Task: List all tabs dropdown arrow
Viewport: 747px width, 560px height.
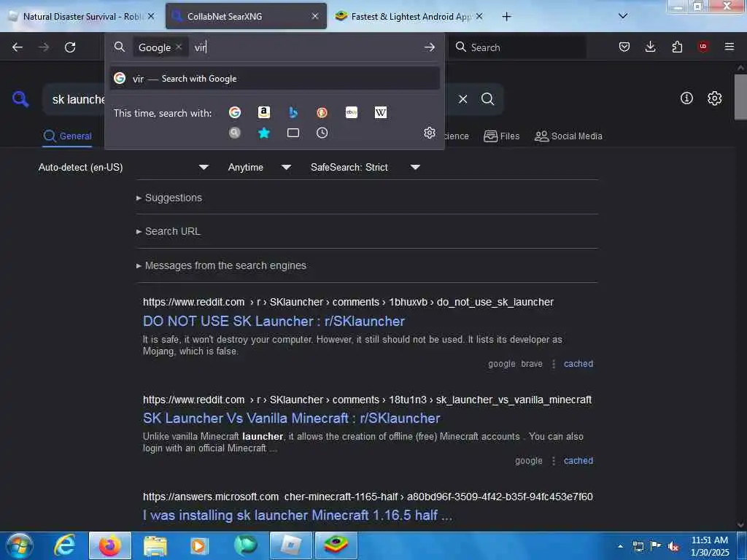Action: [623, 16]
